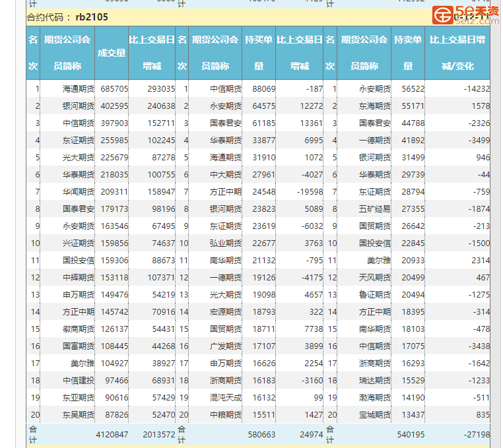Click the 持买单量 column header
503x448 pixels.
point(259,53)
